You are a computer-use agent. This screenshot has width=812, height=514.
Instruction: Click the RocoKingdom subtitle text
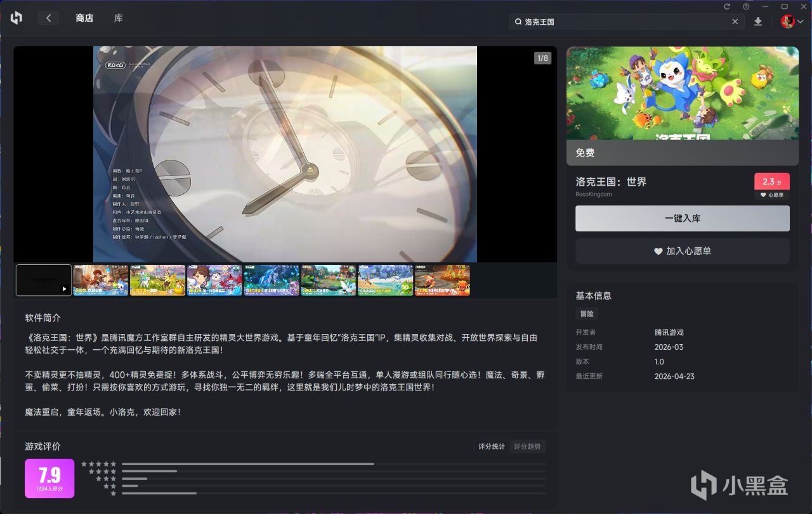(594, 194)
